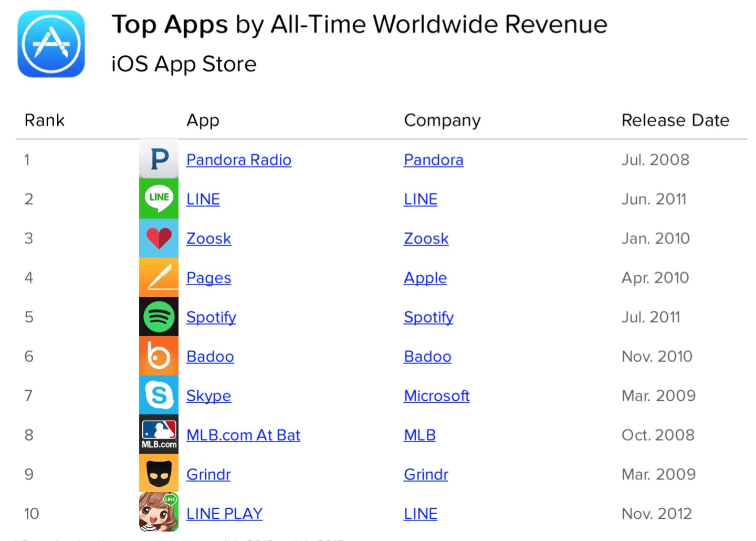Click the orange Pages pencil icon
Viewport: 756px width, 541px height.
click(159, 277)
